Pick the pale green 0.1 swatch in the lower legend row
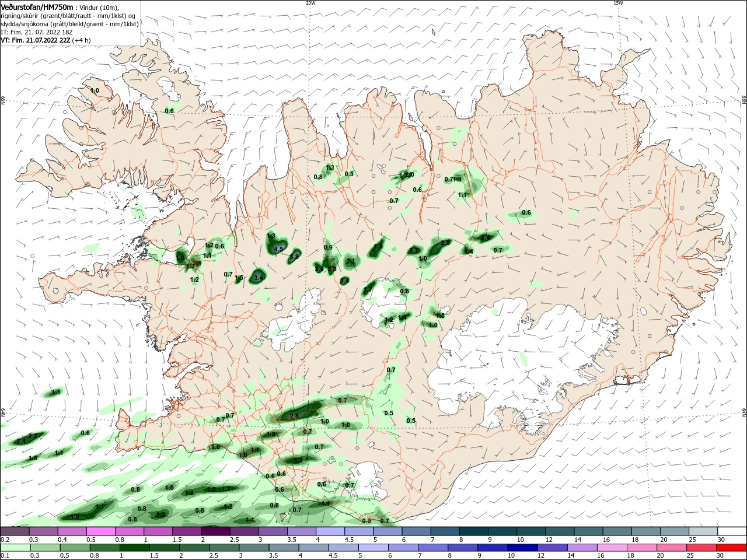The width and height of the screenshot is (747, 560). [15, 548]
